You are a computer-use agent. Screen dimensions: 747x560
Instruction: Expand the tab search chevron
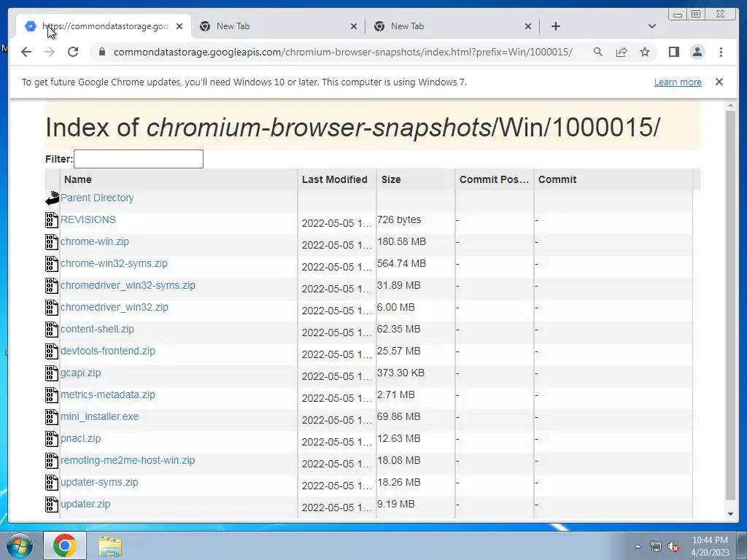point(652,26)
